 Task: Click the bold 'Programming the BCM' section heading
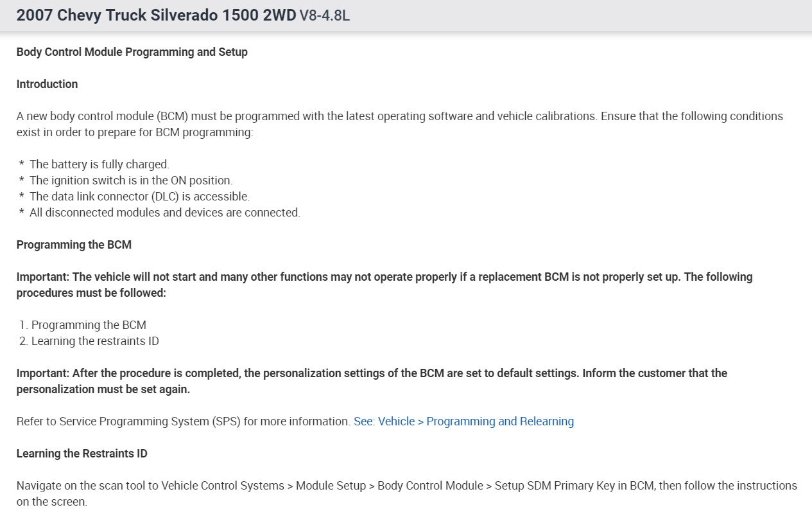(x=74, y=245)
